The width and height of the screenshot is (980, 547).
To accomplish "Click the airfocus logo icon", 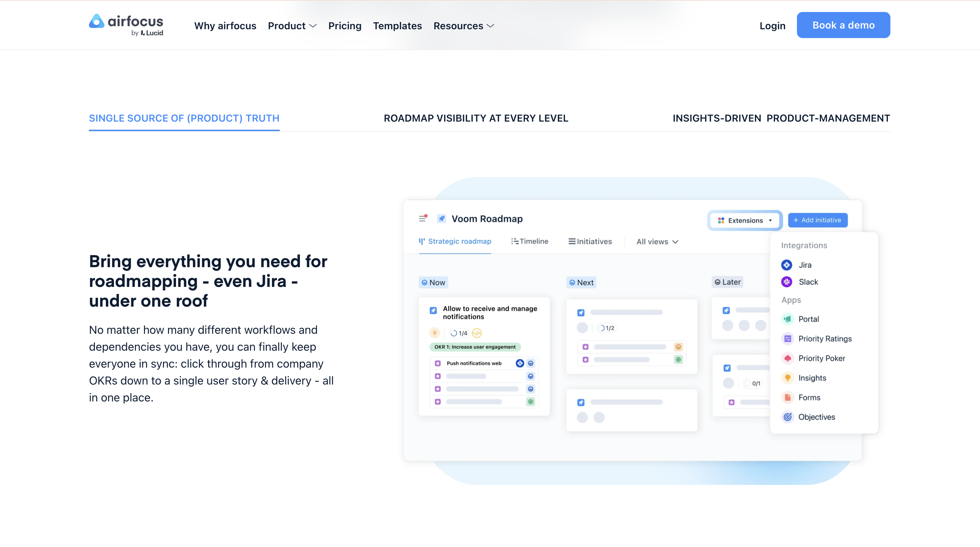I will click(97, 21).
